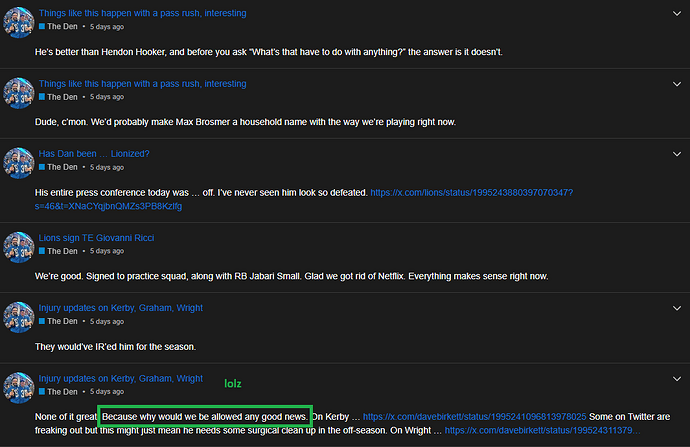Image resolution: width=690 pixels, height=447 pixels.
Task: Click avatar beside Lions sign TE Giovanni Ricci
Action: (x=19, y=246)
